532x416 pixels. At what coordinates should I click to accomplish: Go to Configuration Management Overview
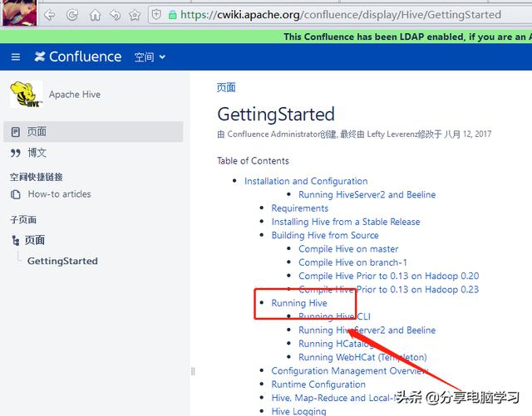[350, 371]
